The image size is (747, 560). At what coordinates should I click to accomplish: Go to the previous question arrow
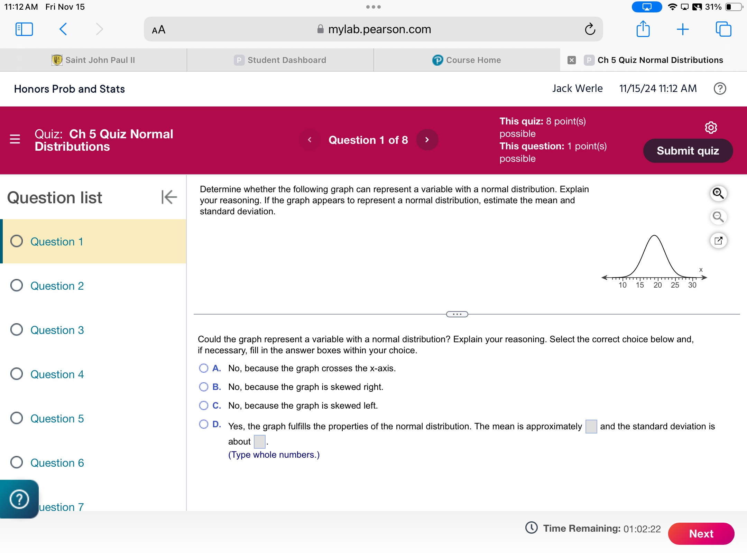pos(310,140)
